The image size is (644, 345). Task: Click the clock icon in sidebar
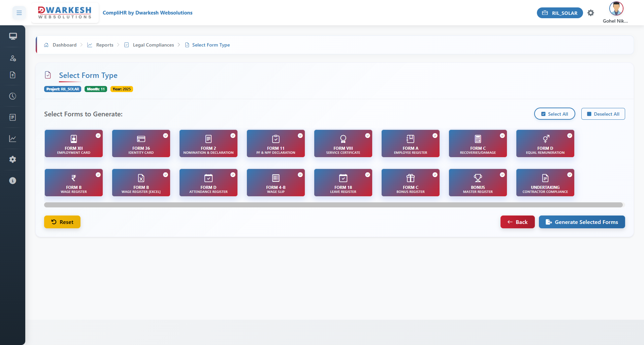tap(13, 96)
